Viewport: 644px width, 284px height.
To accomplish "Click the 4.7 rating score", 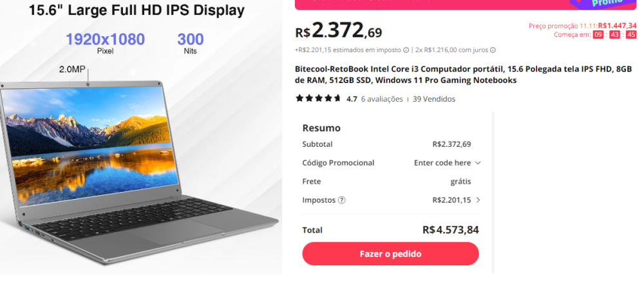I will coord(352,99).
